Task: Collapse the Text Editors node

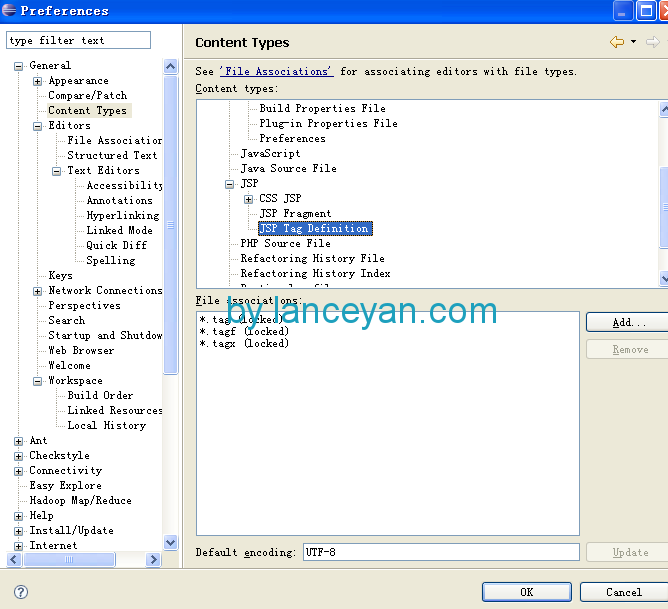Action: click(56, 171)
